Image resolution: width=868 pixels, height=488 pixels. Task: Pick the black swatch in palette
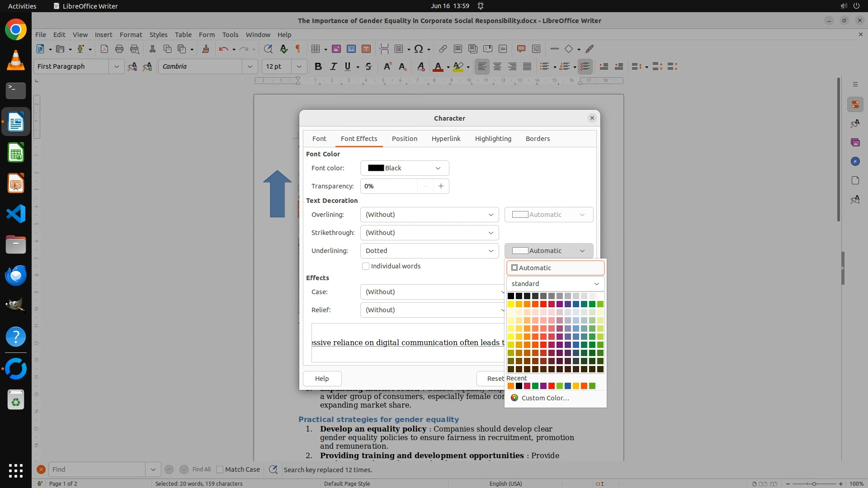click(x=511, y=296)
